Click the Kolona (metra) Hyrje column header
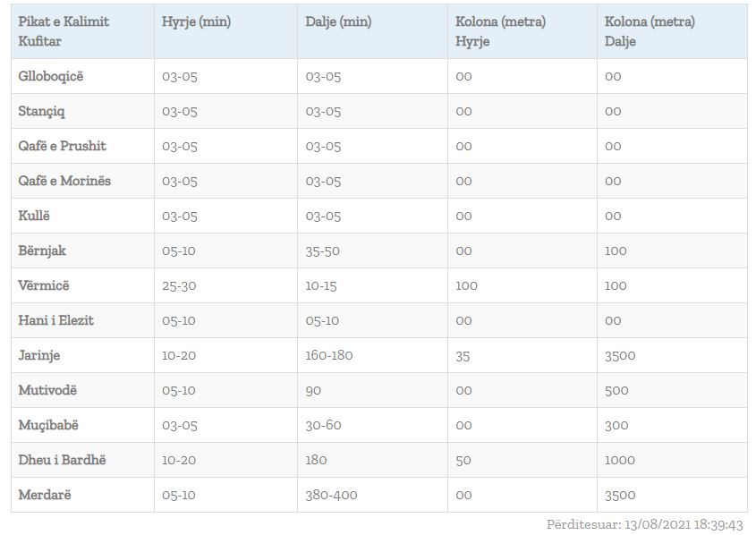Viewport: 756px width, 535px height. [500, 31]
